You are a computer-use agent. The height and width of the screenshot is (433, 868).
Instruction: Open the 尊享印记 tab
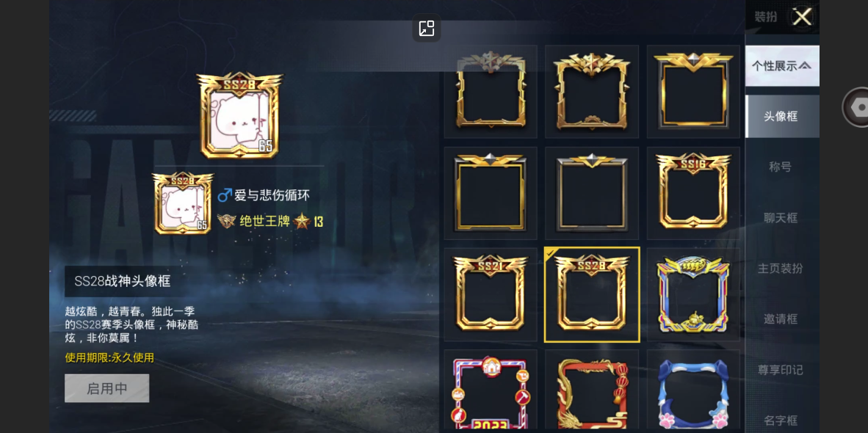click(780, 370)
